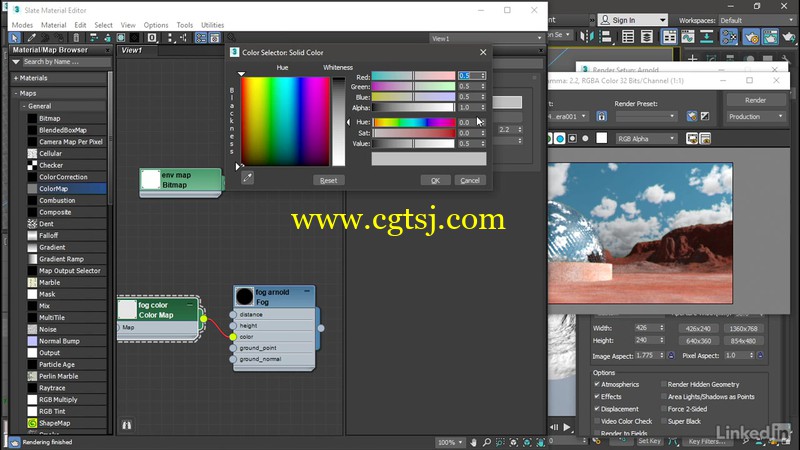
Task: Open the Sign In dropdown
Action: pos(633,20)
